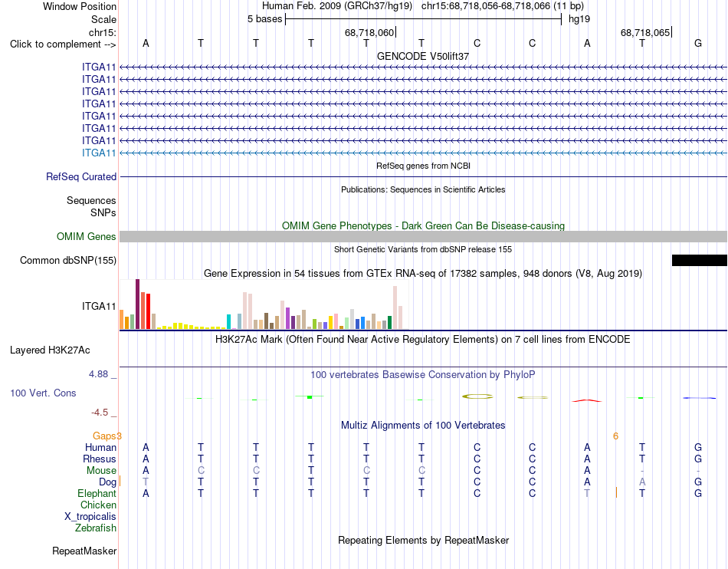Open the OMIM Gene Phenotypes track title
Viewport: 728px width, 569px height.
(423, 225)
